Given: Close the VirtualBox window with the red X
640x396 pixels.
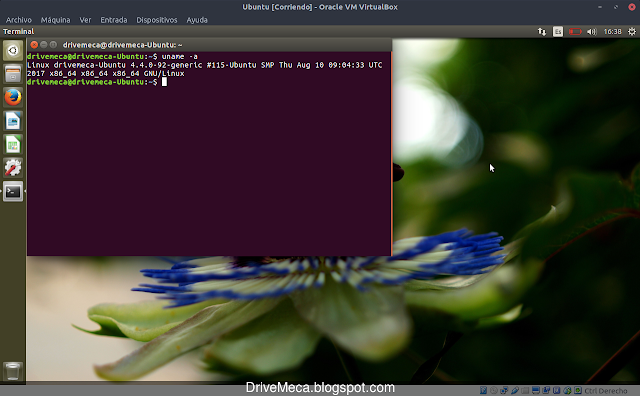Looking at the screenshot, I should [x=631, y=7].
